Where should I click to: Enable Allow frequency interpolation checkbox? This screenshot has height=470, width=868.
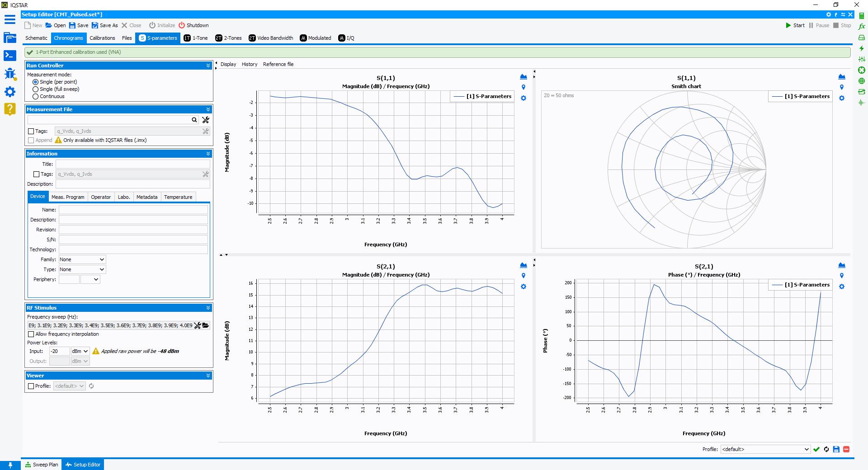(31, 334)
